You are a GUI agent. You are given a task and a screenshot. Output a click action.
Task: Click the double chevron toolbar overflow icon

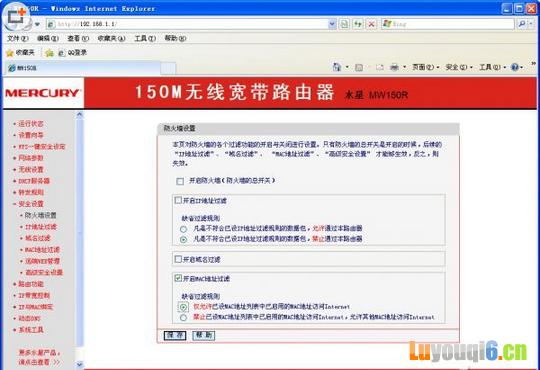[533, 63]
